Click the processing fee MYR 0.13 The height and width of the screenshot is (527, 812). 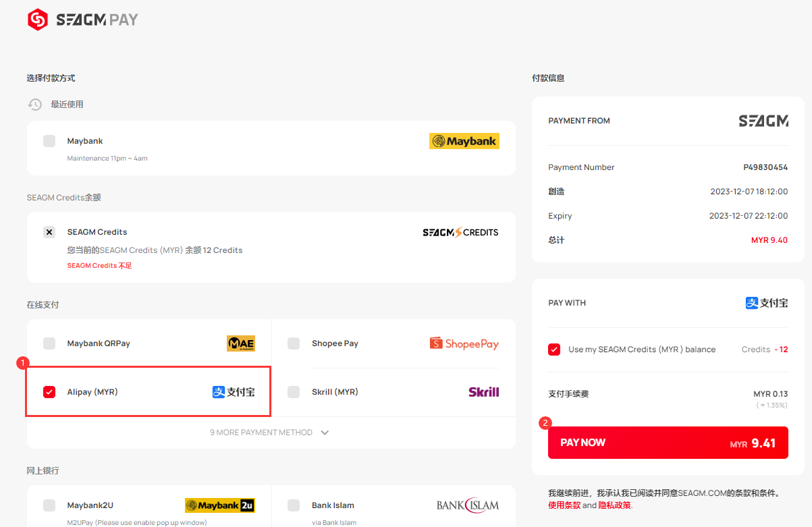pos(770,394)
